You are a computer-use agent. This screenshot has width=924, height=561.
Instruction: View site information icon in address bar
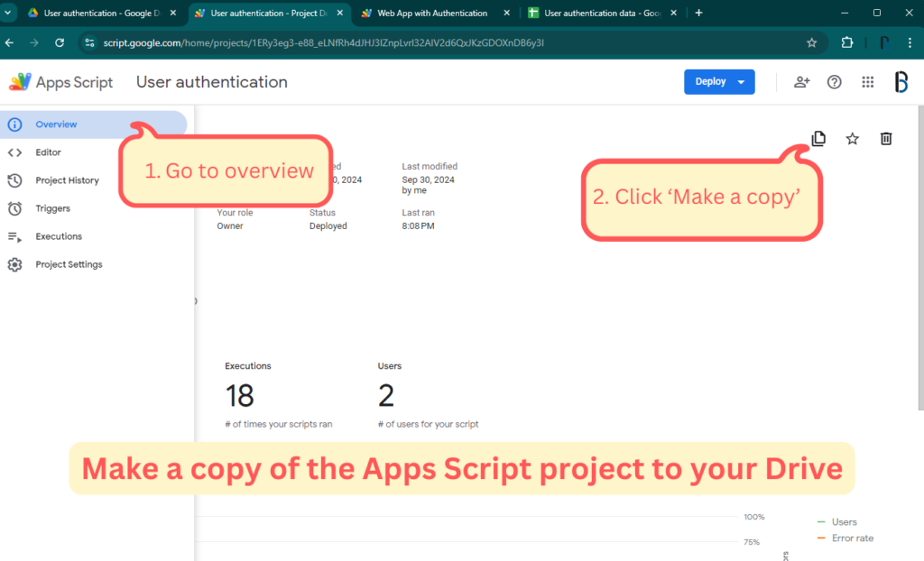[89, 42]
